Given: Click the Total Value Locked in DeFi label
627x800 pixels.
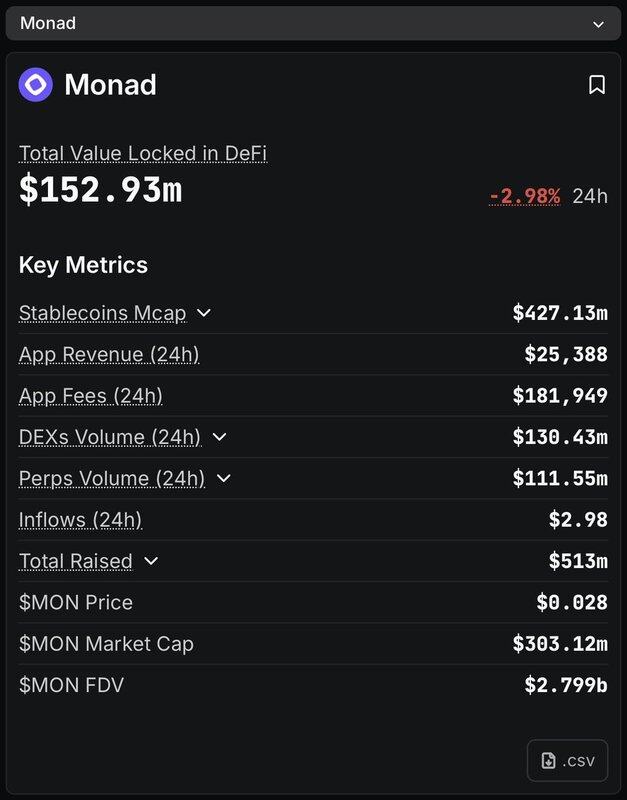Looking at the screenshot, I should pyautogui.click(x=143, y=153).
